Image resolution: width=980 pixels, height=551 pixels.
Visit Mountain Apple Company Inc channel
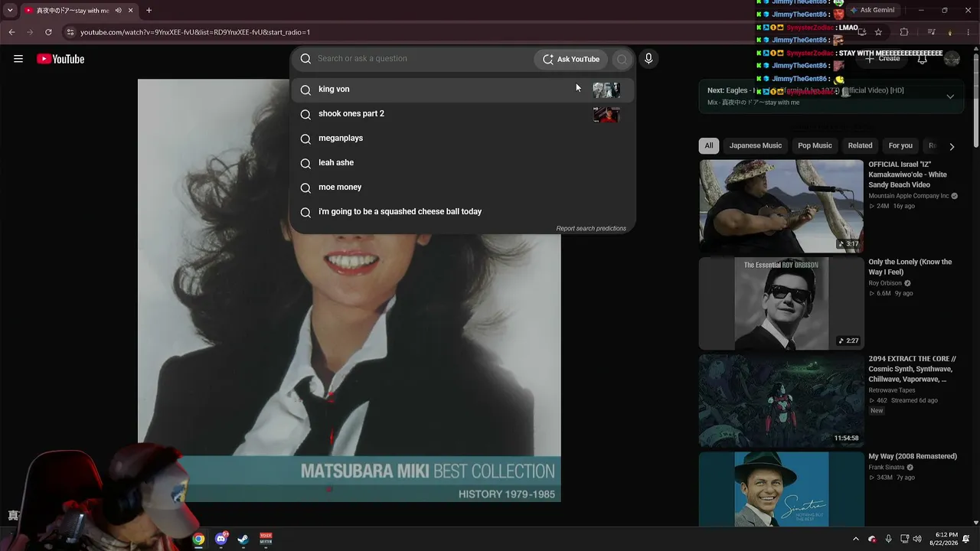[909, 196]
